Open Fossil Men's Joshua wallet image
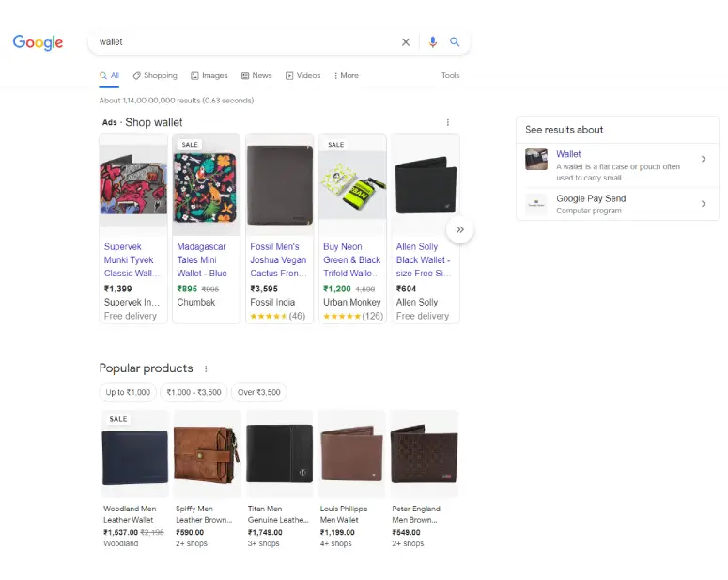Screen dimensions: 728x580 [280, 185]
